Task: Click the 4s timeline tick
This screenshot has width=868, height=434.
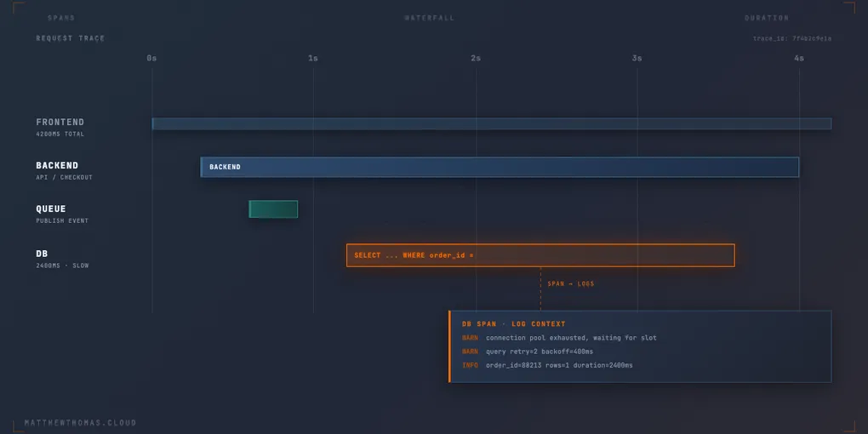Action: click(x=799, y=58)
